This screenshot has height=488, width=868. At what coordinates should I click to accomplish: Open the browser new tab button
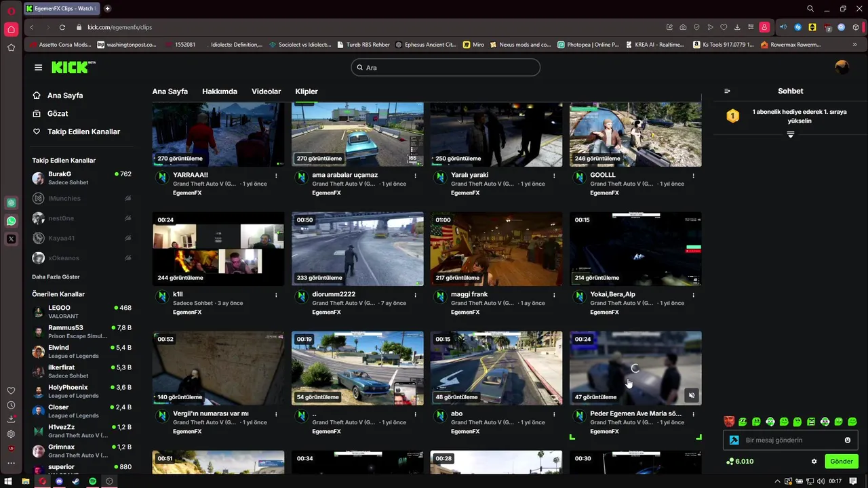107,9
